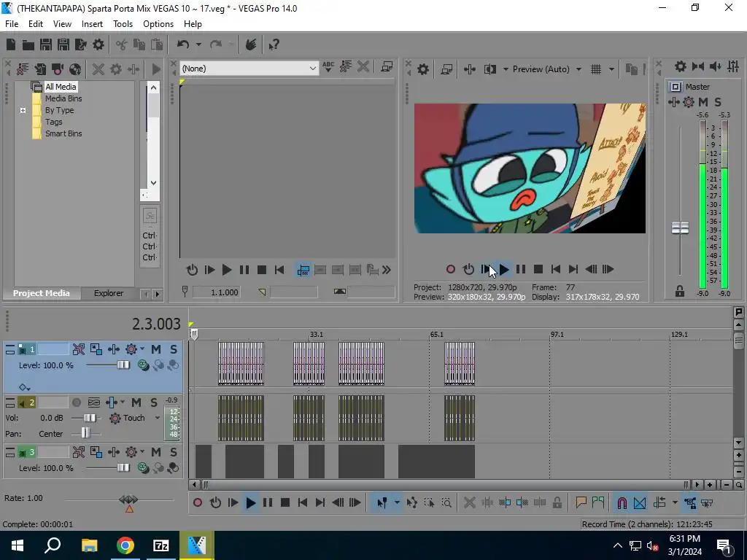The width and height of the screenshot is (747, 560).
Task: Click Split Screen View icon in preview
Action: (x=489, y=69)
